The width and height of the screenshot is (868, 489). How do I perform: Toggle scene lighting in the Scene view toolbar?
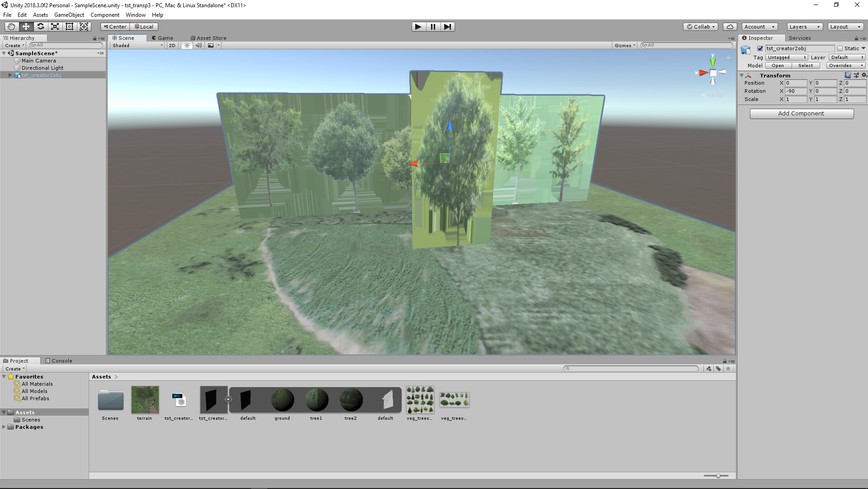186,45
